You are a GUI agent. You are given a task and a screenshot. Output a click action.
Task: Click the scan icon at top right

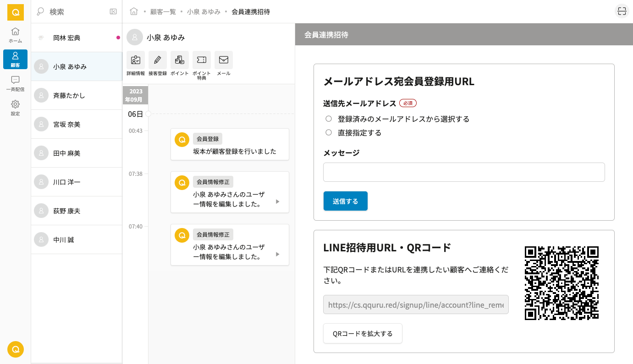(622, 11)
